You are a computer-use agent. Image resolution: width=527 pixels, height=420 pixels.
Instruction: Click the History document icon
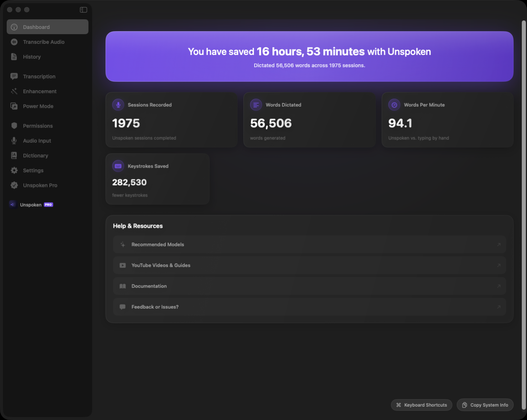pos(14,57)
